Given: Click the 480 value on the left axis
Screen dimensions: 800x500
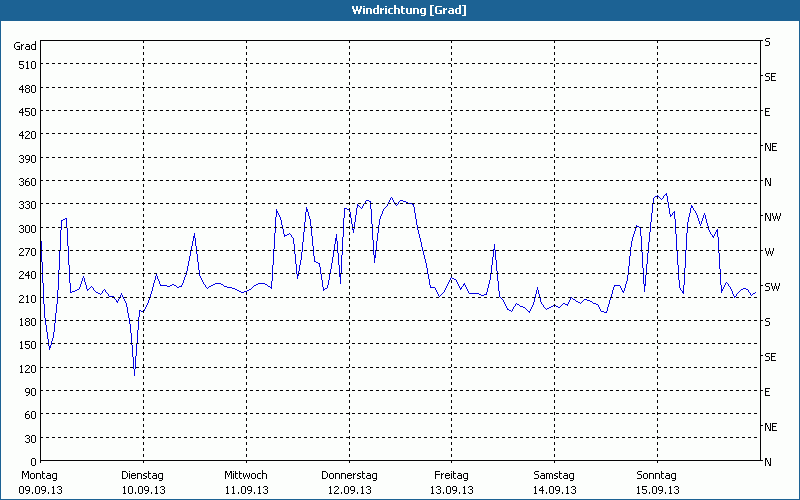Looking at the screenshot, I should click(x=28, y=89).
